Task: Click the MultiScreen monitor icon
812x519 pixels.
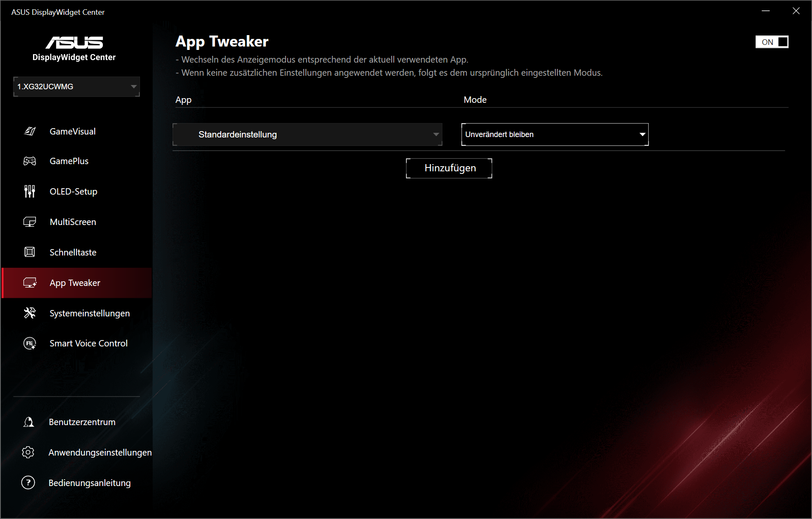Action: (x=30, y=222)
